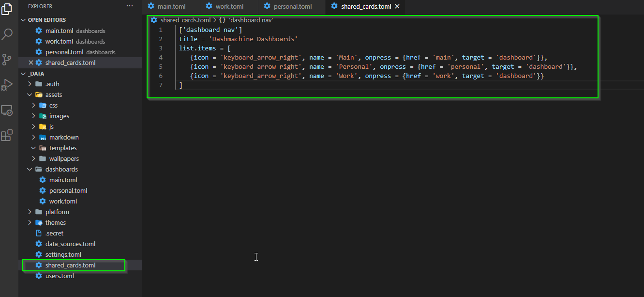The image size is (644, 297).
Task: Expand the platform folder
Action: click(x=30, y=212)
